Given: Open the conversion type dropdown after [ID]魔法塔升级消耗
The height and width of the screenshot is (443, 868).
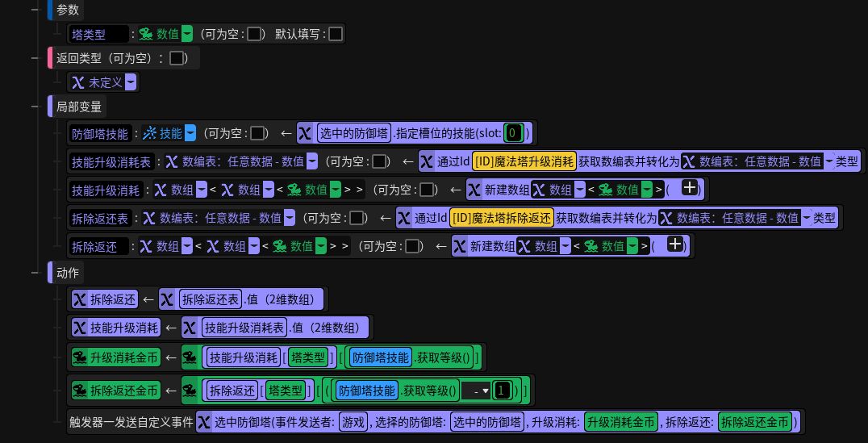Looking at the screenshot, I should 829,161.
